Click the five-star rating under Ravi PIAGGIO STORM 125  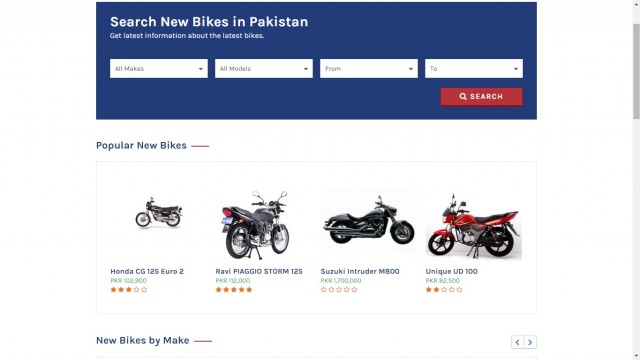234,289
